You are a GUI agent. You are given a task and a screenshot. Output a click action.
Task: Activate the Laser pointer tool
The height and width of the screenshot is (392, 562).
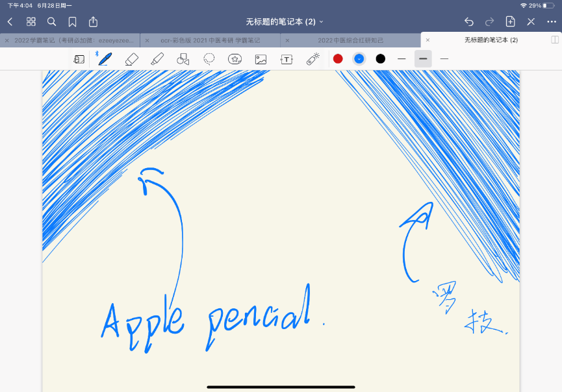point(312,58)
